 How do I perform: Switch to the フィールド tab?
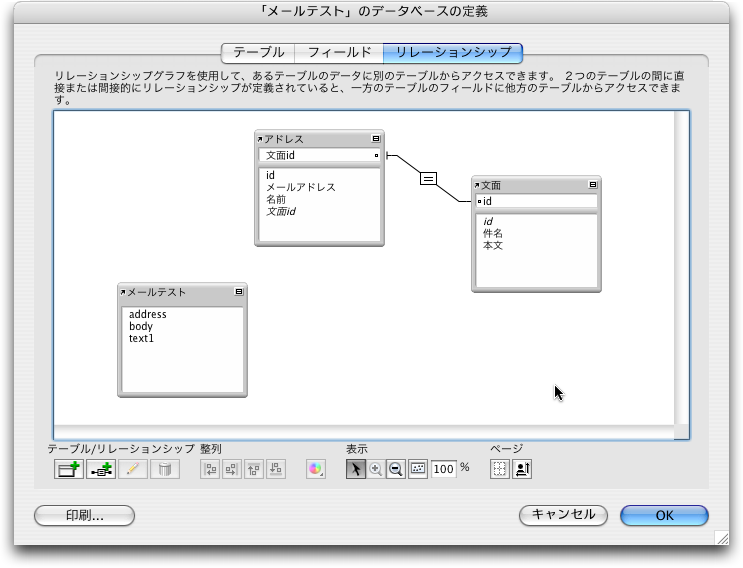coord(339,52)
